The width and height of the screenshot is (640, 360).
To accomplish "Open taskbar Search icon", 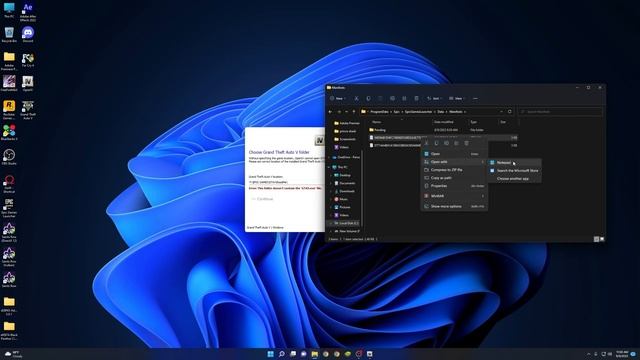I will [282, 354].
